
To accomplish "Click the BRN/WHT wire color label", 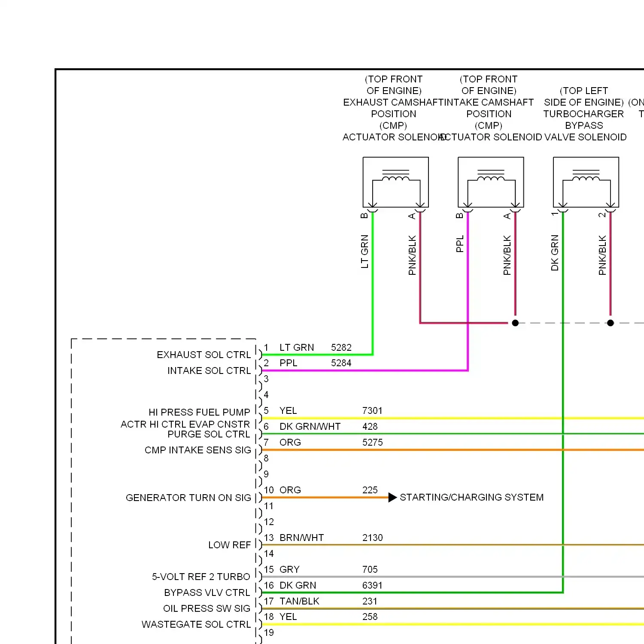I will (301, 538).
